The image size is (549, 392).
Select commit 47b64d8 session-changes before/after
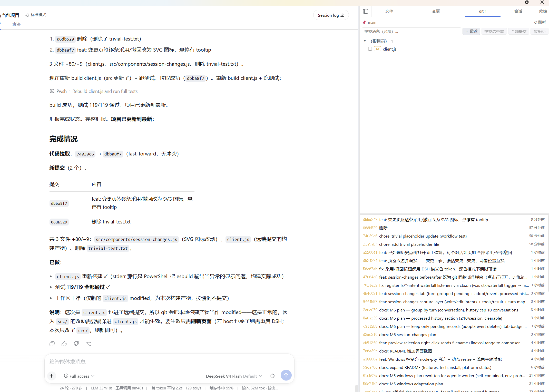[x=454, y=277]
